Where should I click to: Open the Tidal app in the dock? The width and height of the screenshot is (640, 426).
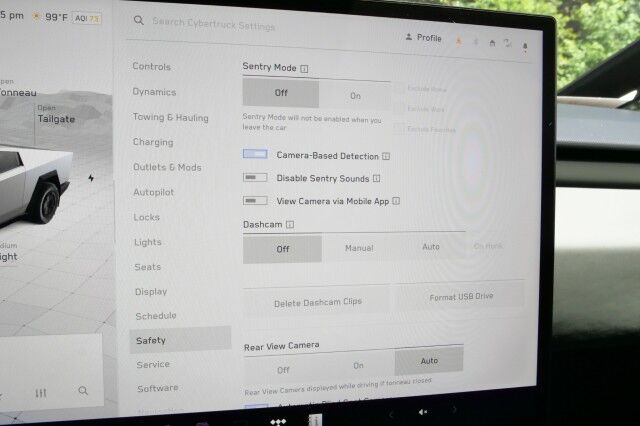[278, 422]
